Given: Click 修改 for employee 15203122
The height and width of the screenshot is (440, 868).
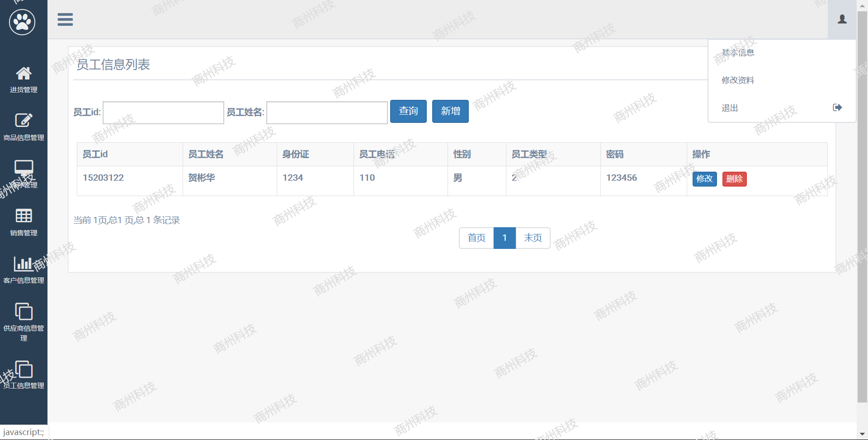Looking at the screenshot, I should (704, 179).
